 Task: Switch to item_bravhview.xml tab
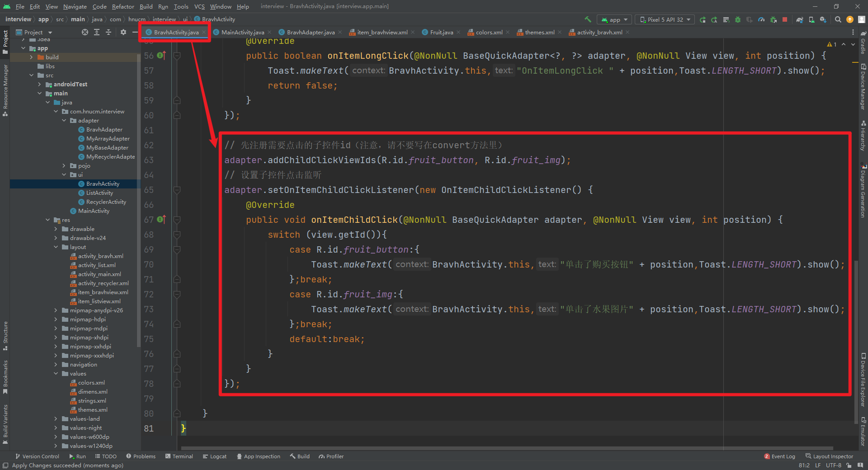tap(382, 32)
